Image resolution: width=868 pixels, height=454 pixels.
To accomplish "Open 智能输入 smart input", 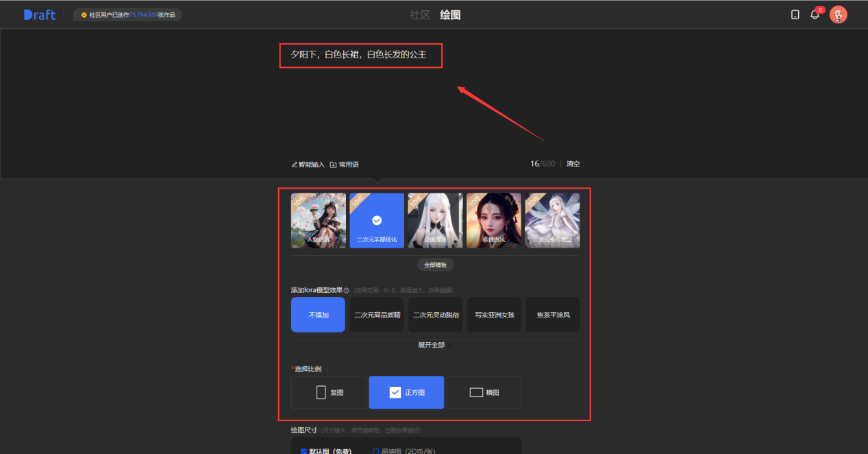I will pyautogui.click(x=308, y=165).
